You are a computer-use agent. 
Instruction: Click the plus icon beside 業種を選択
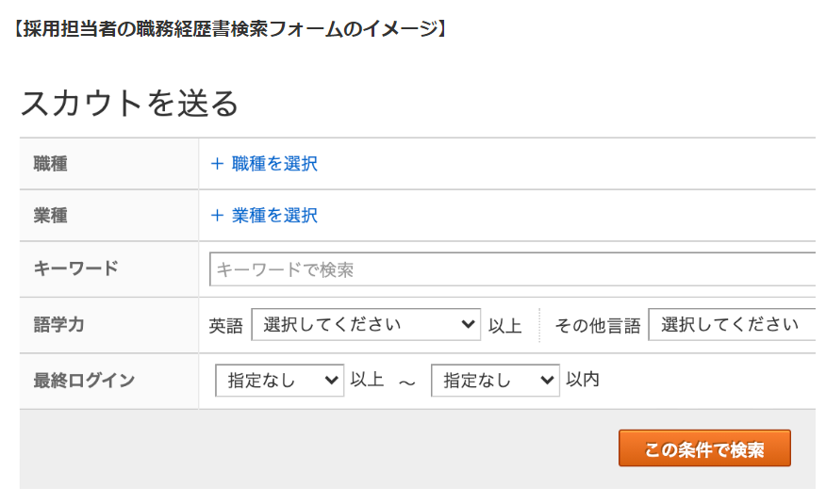[217, 216]
